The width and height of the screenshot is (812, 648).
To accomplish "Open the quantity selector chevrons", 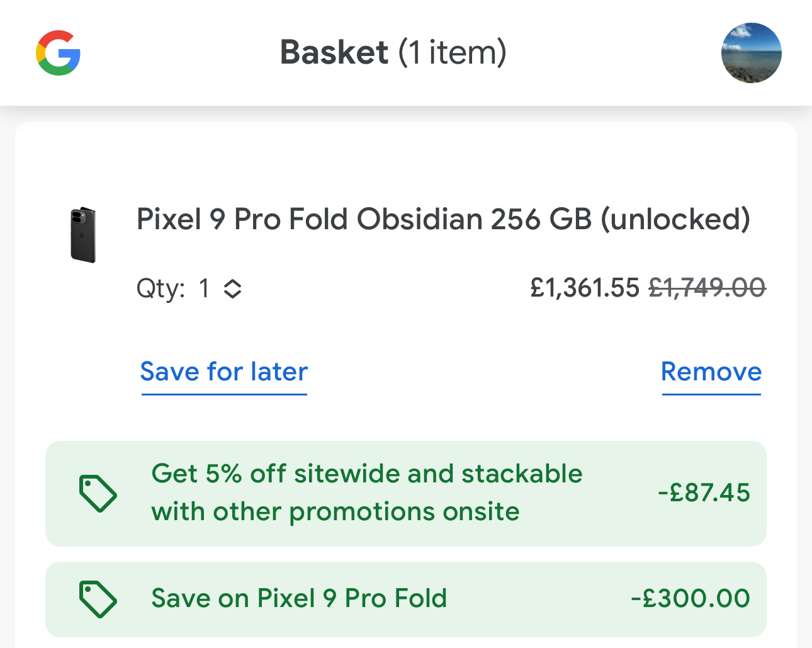I will [x=233, y=289].
